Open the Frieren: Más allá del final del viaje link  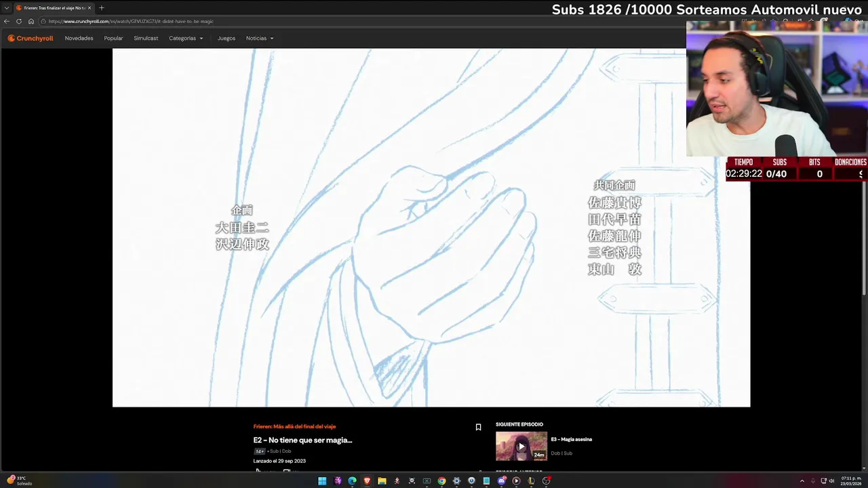[x=294, y=426]
